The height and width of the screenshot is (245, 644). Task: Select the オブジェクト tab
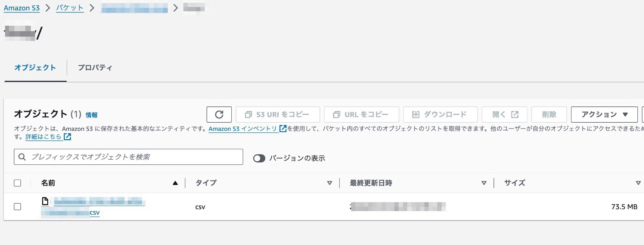(35, 68)
